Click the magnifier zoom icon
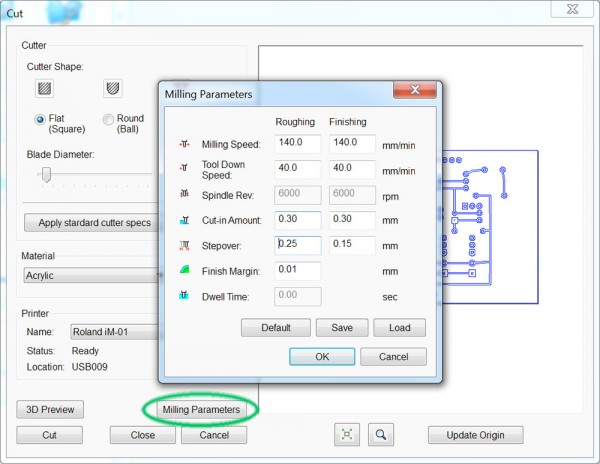The height and width of the screenshot is (464, 600). coord(380,435)
